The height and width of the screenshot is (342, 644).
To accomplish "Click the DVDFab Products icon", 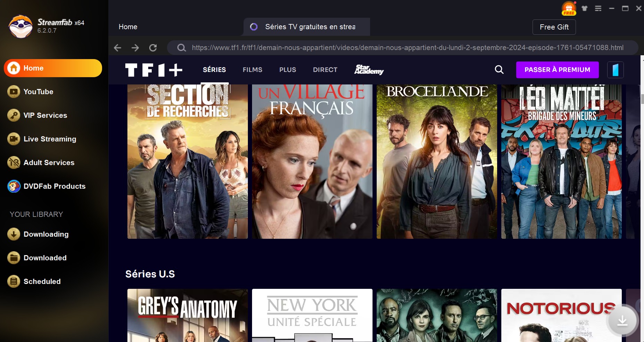I will pyautogui.click(x=14, y=186).
